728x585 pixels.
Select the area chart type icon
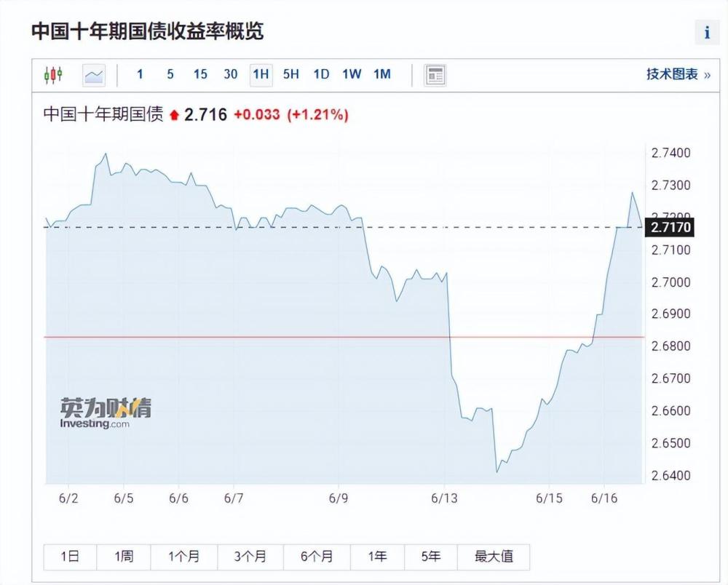coord(94,75)
